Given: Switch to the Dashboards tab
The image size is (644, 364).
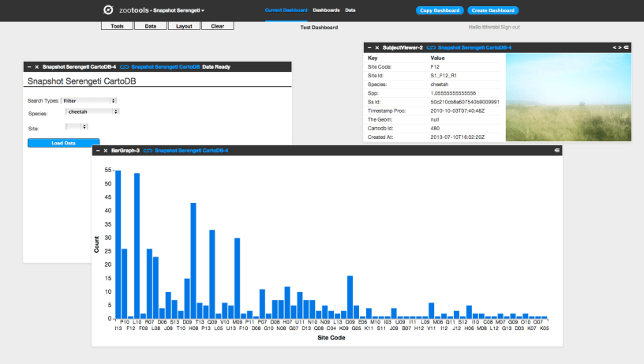Looking at the screenshot, I should (x=326, y=10).
